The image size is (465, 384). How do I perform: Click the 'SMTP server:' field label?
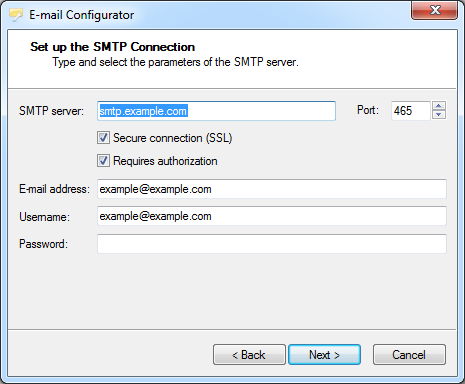point(51,111)
